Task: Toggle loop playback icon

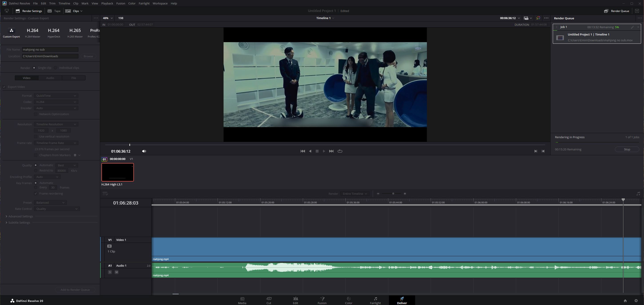Action: pos(340,151)
